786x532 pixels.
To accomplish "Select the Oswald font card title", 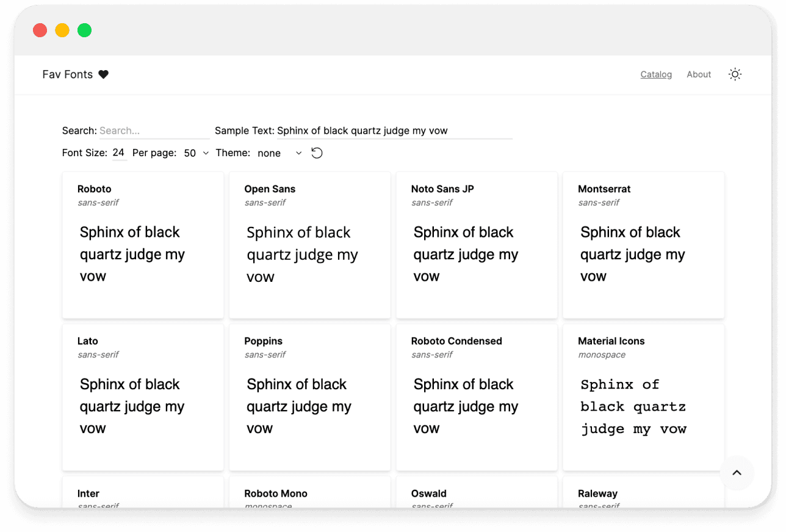I will pyautogui.click(x=429, y=494).
